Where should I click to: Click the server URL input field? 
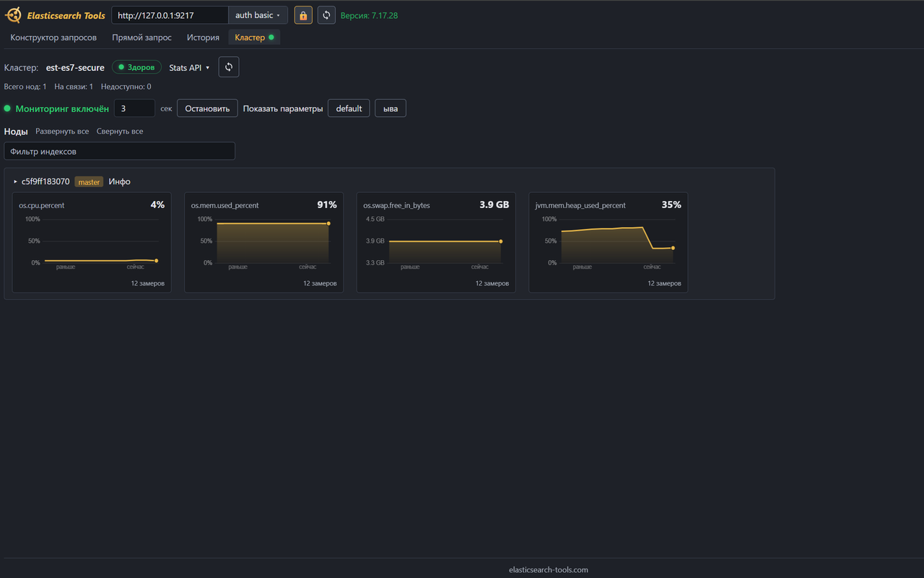(x=170, y=15)
